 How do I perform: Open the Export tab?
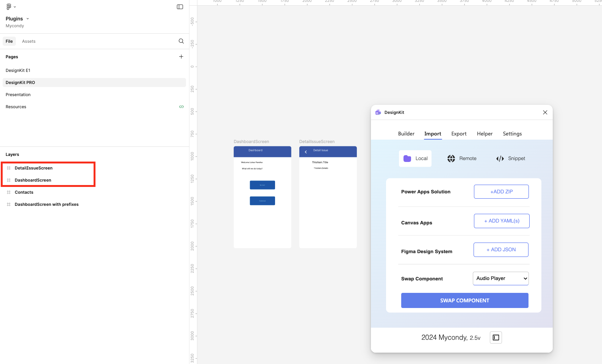459,134
